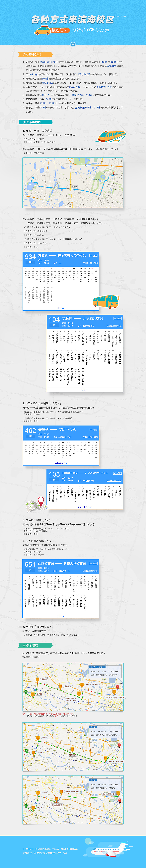Image resolution: width=146 pixels, height=868 pixels.
Task: Click return-trip 返程 icon on route 934 card
Action: pos(94,255)
